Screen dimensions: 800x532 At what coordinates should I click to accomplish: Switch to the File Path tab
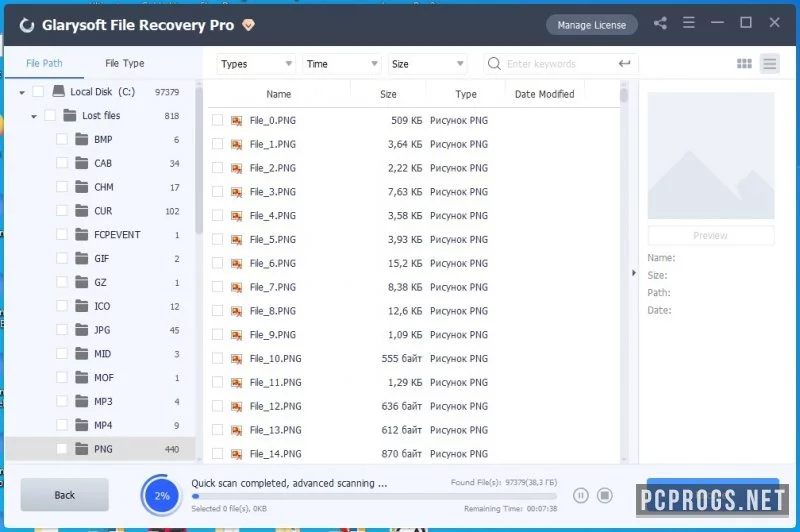[x=44, y=63]
